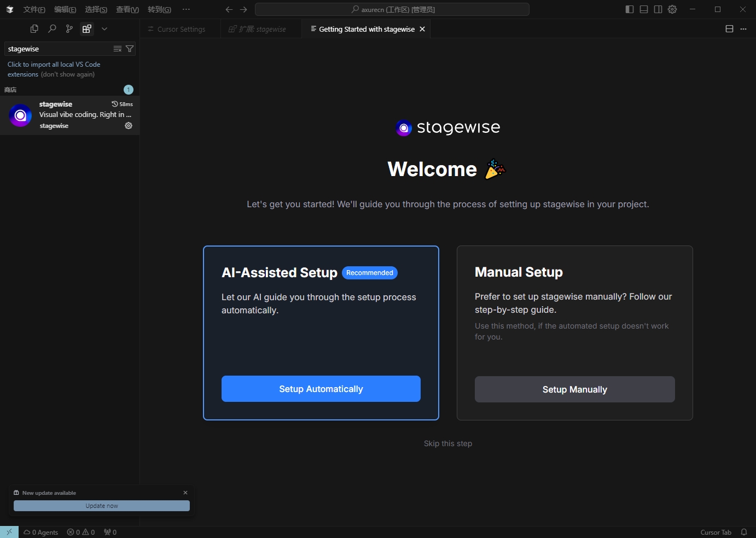Screen dimensions: 756x538
Task: Toggle the bottom panel layout icon
Action: click(x=644, y=9)
